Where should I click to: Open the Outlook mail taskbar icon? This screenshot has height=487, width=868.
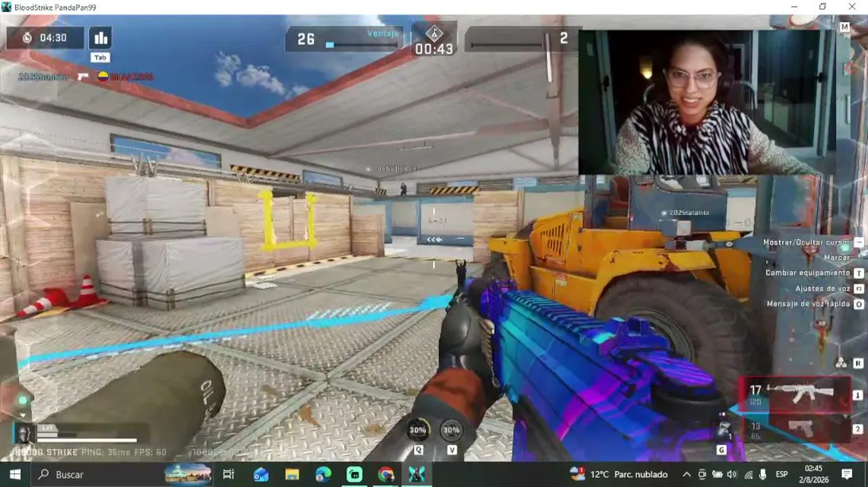point(261,474)
